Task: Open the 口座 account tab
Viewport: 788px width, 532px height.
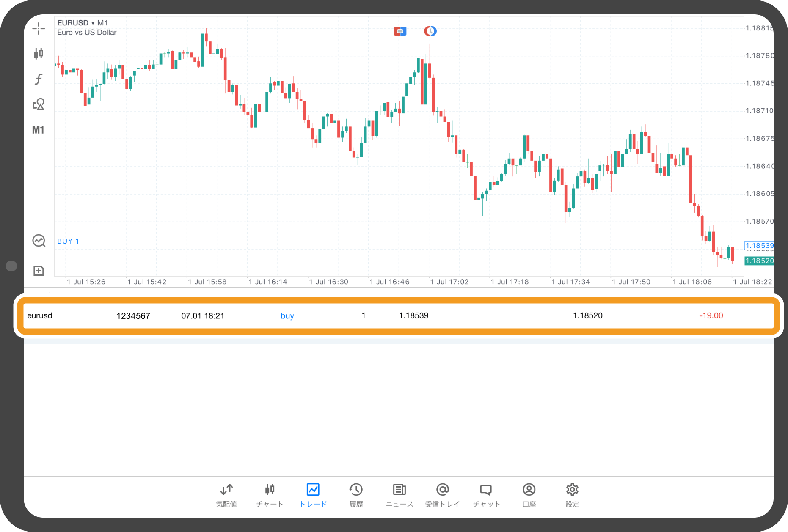Action: click(x=529, y=495)
